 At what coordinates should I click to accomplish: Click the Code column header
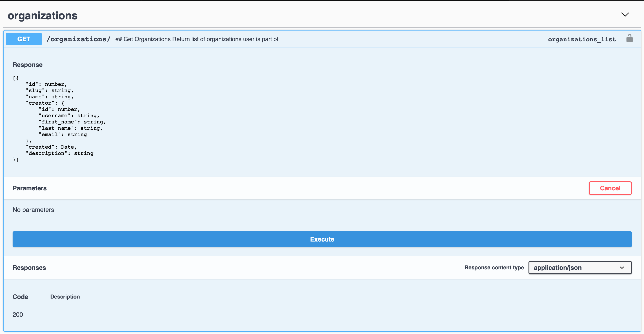click(x=20, y=297)
